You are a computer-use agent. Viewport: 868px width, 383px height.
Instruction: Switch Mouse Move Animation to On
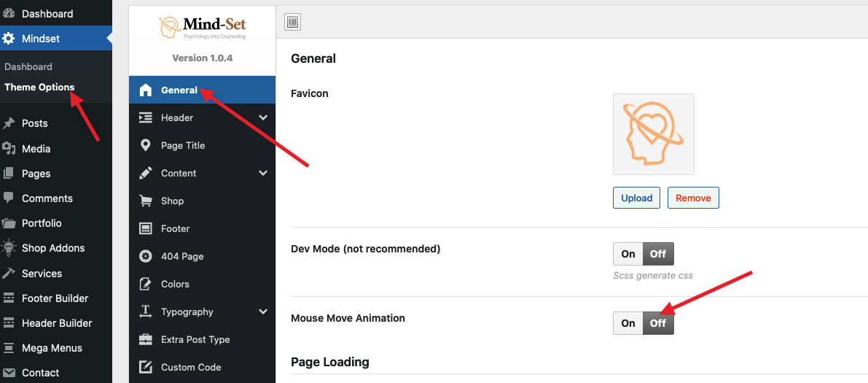(x=627, y=323)
